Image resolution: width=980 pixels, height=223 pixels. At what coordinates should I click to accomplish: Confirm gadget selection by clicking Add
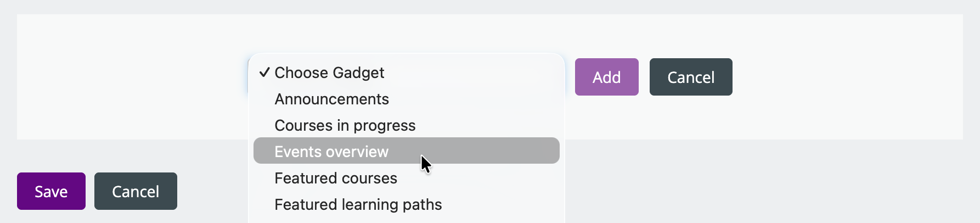(x=606, y=77)
